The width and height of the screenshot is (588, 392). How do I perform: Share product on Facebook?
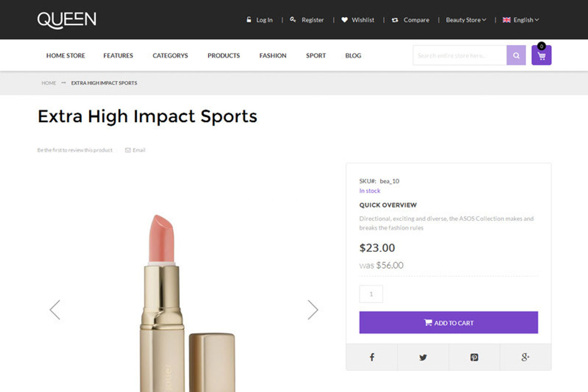372,357
